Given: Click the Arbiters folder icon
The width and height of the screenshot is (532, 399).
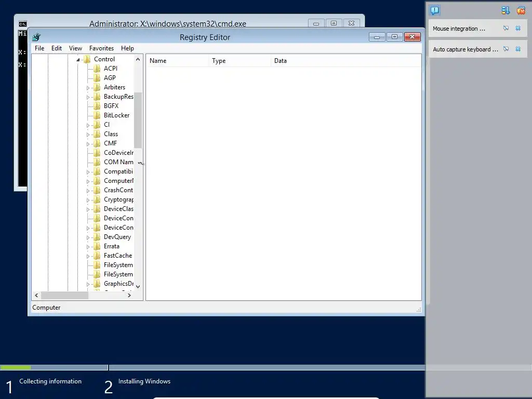Looking at the screenshot, I should tap(97, 87).
